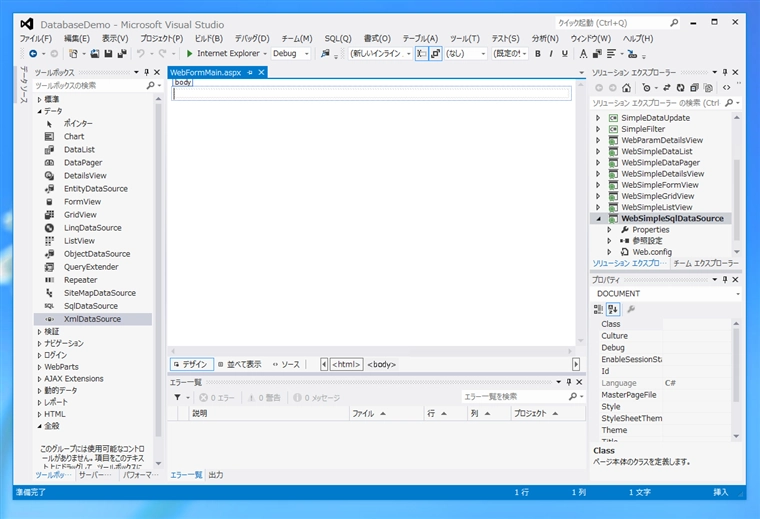Pin the ツールボックス panel
Image resolution: width=760 pixels, height=519 pixels.
click(x=146, y=72)
